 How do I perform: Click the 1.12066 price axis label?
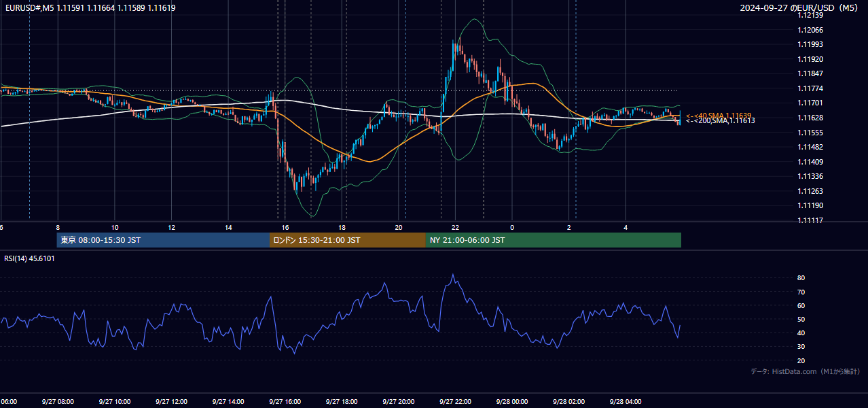click(x=810, y=30)
